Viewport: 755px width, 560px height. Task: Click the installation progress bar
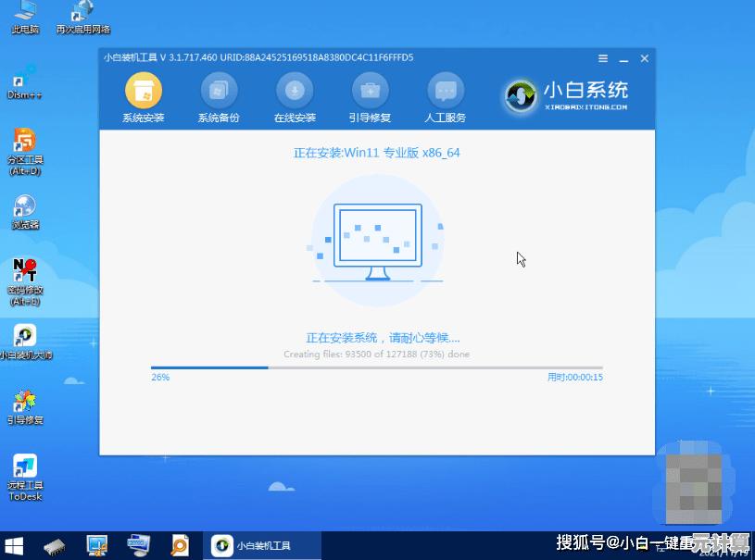pos(376,367)
